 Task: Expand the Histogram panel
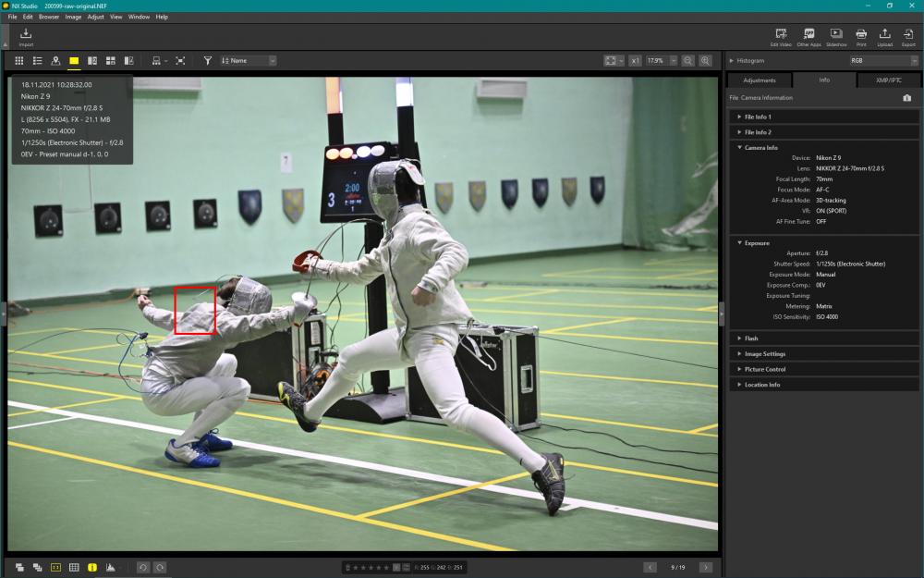pyautogui.click(x=731, y=61)
